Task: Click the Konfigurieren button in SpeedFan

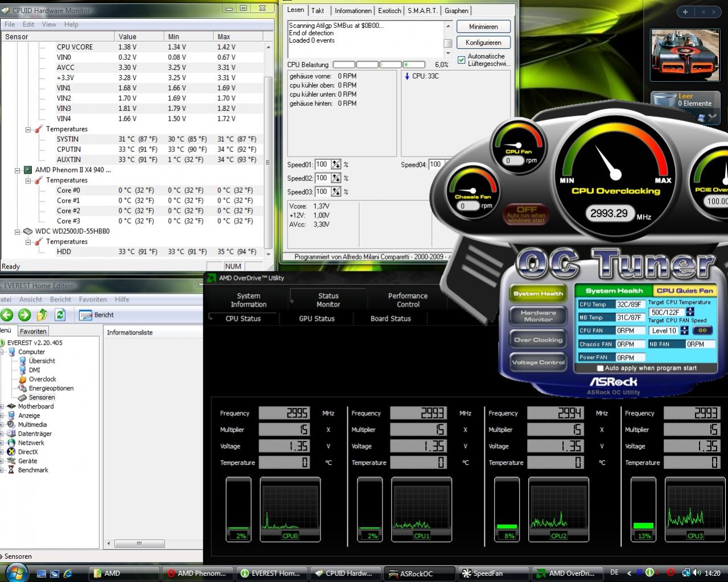Action: pyautogui.click(x=483, y=43)
